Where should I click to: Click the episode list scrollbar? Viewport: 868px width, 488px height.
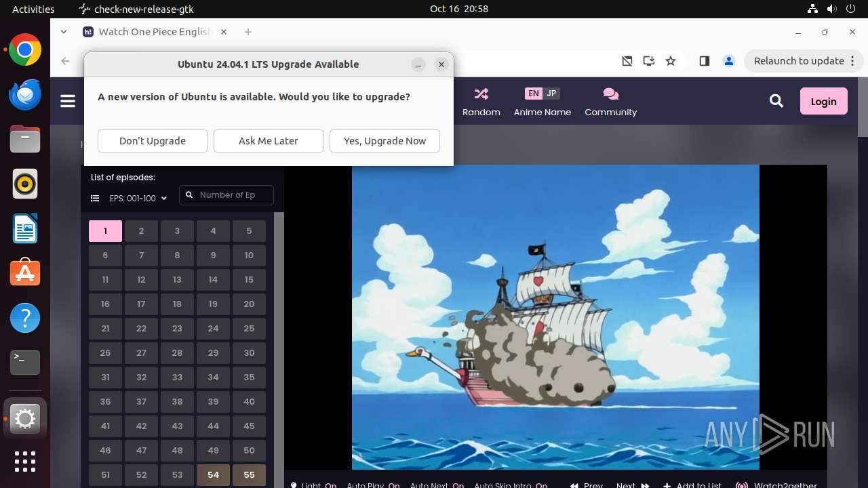(279, 350)
